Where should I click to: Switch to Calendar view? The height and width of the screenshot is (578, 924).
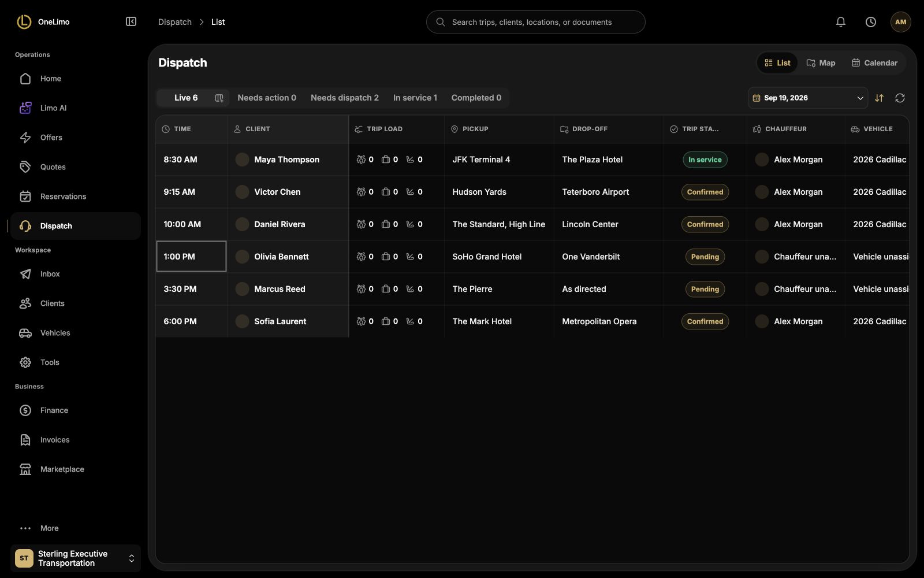pos(874,63)
